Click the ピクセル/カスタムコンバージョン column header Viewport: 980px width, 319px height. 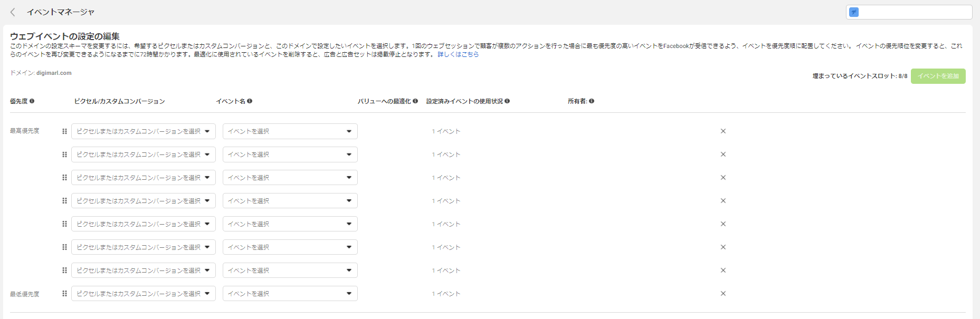pos(119,101)
